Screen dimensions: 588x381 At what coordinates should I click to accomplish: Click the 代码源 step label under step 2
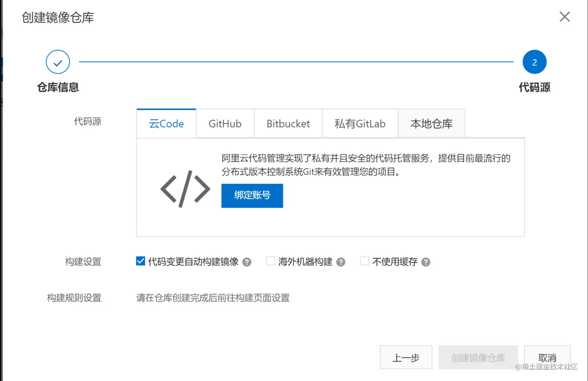tap(534, 87)
